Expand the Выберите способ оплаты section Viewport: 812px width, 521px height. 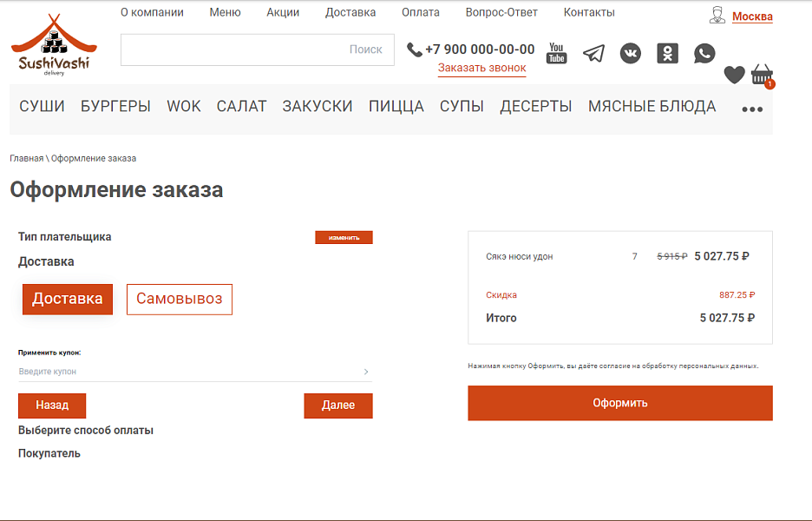[x=85, y=429]
